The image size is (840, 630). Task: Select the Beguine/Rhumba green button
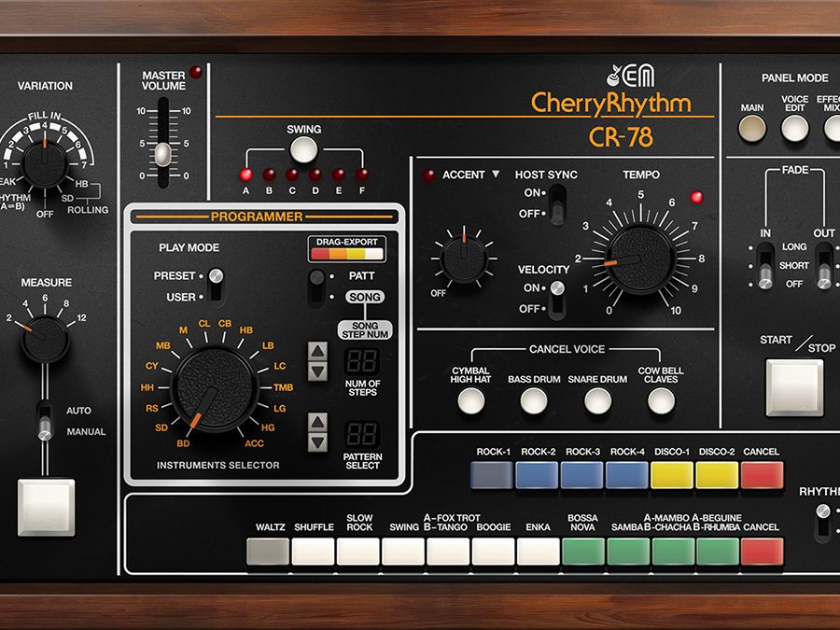(x=718, y=552)
